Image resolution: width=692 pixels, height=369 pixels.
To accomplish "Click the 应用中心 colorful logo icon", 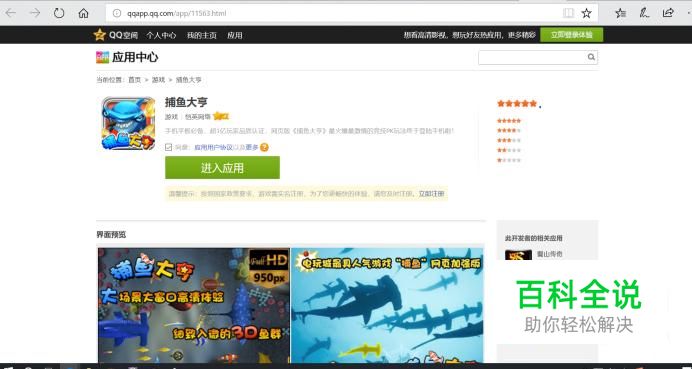I will point(102,57).
